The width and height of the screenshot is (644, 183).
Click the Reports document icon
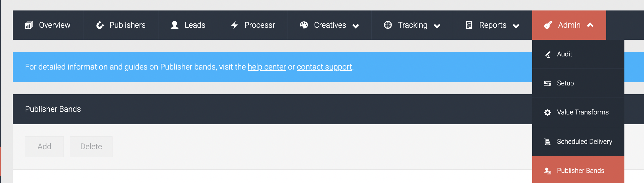point(469,25)
